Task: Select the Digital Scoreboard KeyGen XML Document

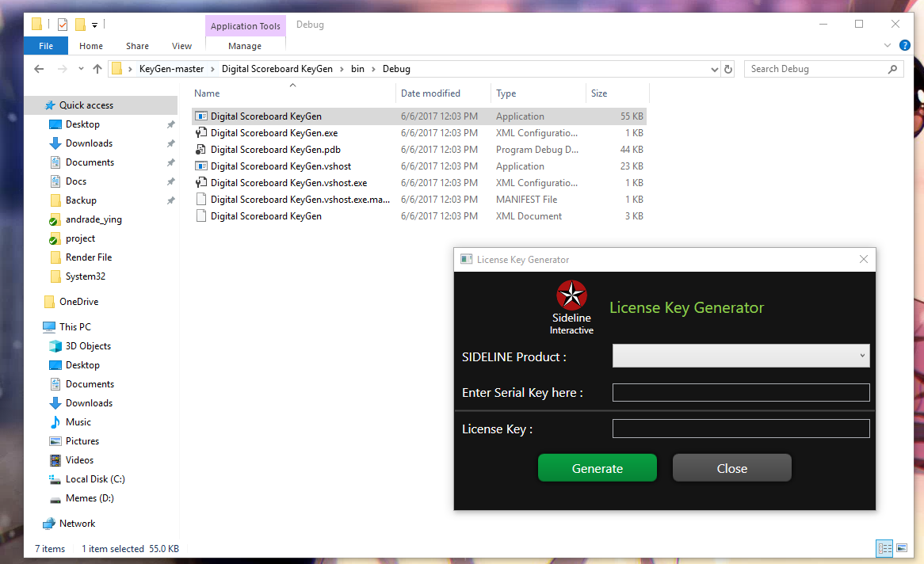Action: point(419,216)
